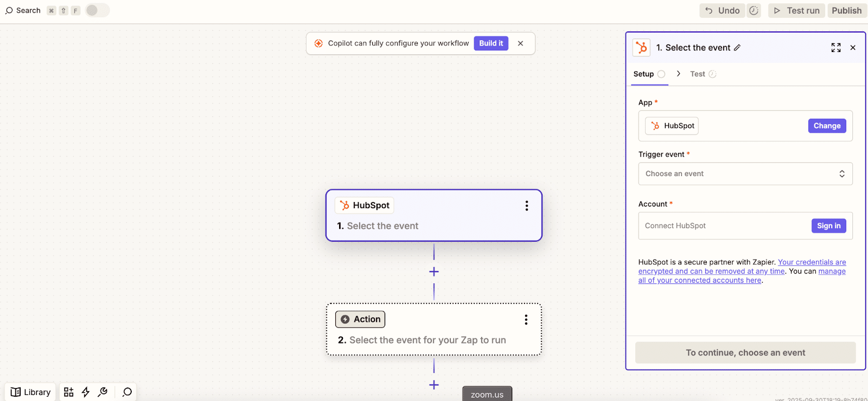Screen dimensions: 868x401
Task: Publish the Zap
Action: pos(847,10)
